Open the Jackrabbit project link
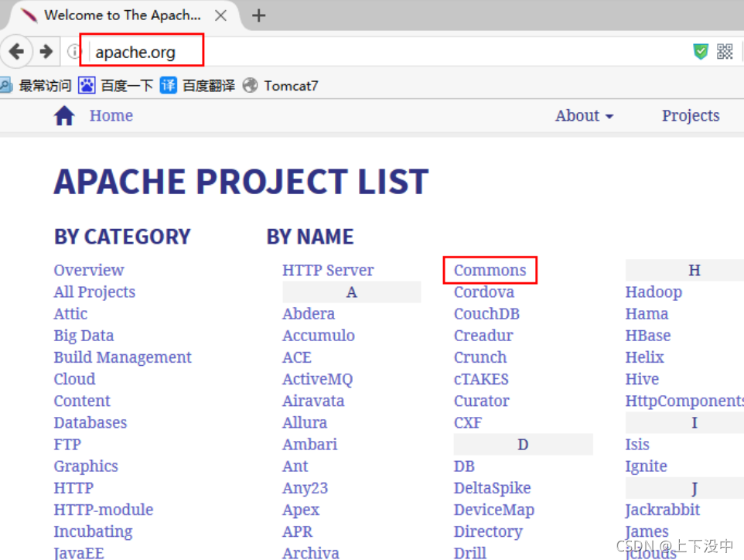The width and height of the screenshot is (744, 560). pos(662,510)
